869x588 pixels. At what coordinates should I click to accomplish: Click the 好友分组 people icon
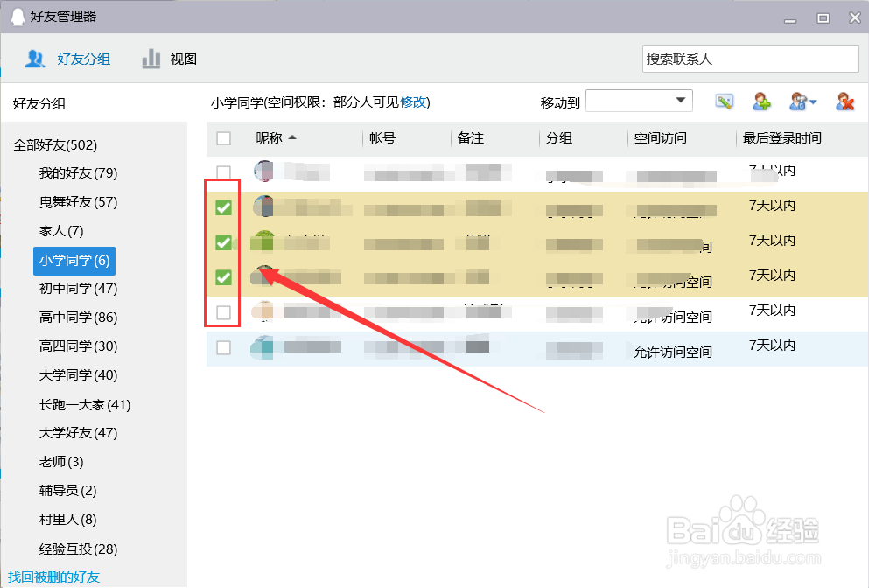tap(33, 59)
